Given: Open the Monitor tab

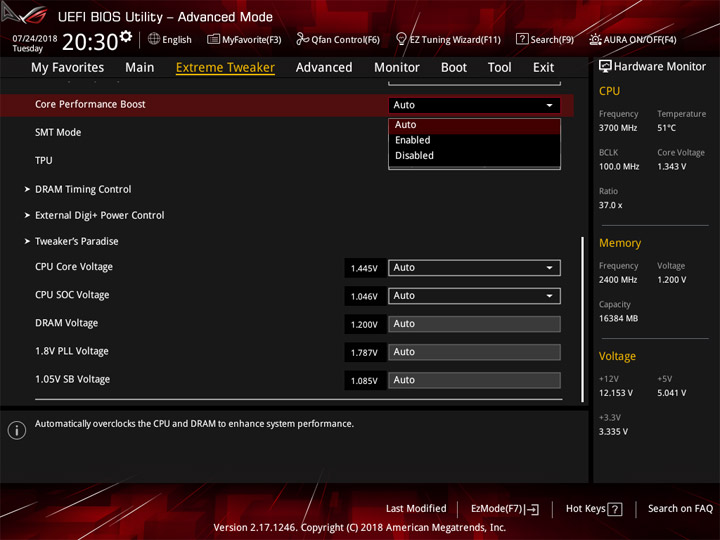Looking at the screenshot, I should pos(397,68).
